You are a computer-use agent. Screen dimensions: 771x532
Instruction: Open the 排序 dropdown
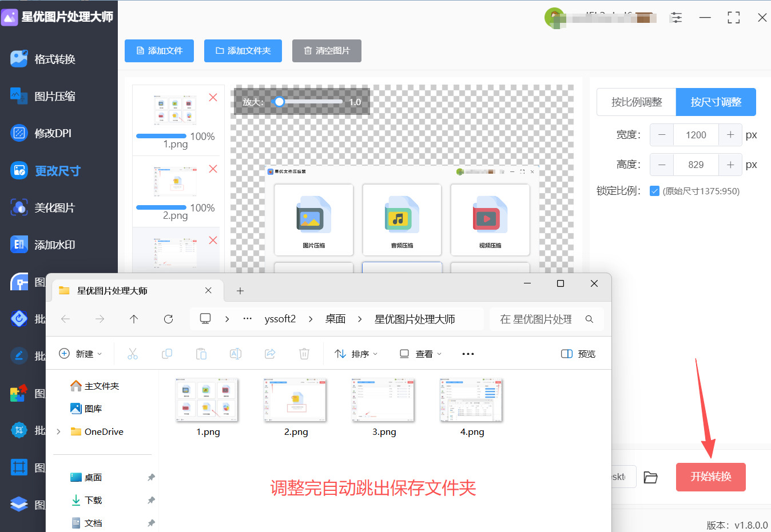pos(356,354)
